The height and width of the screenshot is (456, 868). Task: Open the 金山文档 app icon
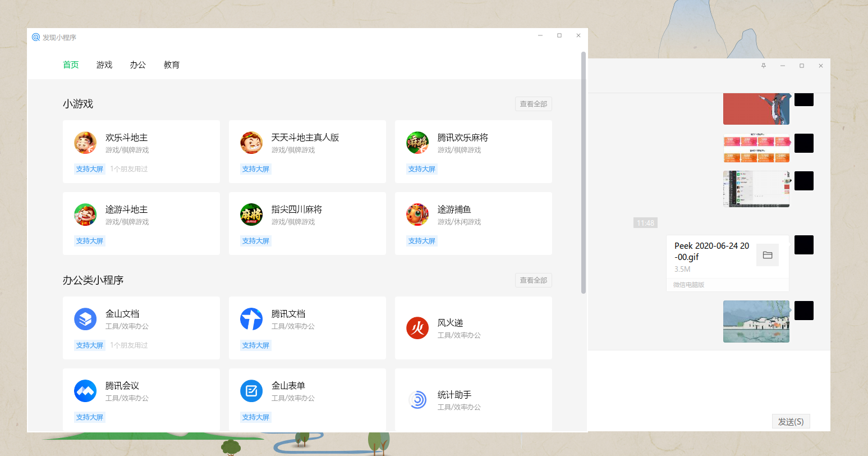85,319
